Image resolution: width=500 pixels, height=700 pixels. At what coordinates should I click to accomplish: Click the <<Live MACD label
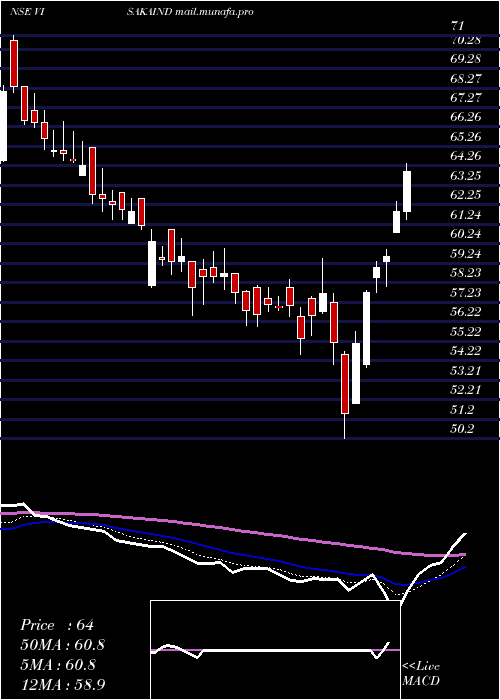tap(421, 674)
